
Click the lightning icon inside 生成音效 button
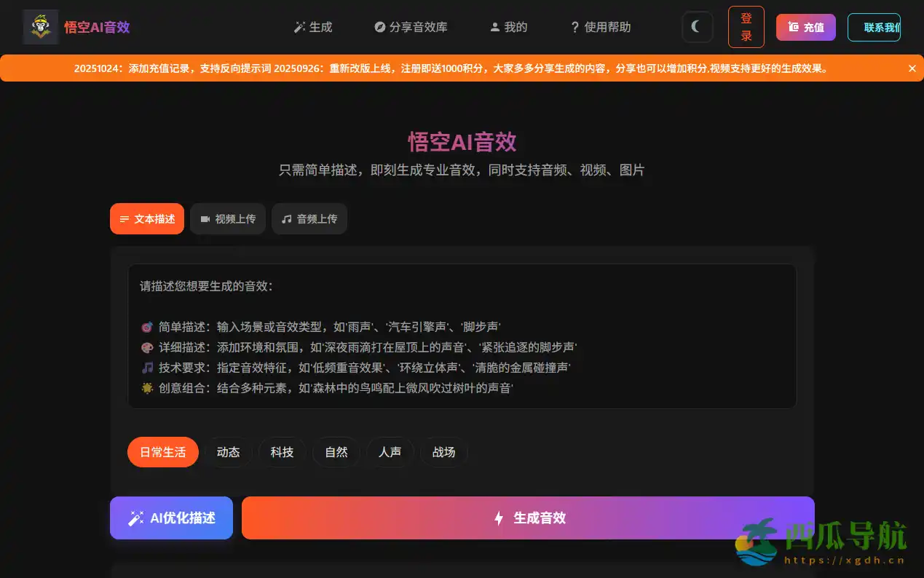(499, 518)
